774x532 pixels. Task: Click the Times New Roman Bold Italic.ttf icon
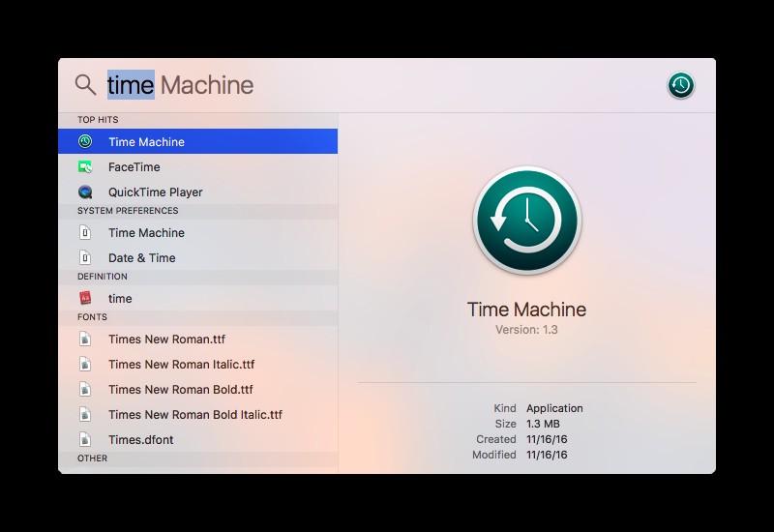(85, 415)
